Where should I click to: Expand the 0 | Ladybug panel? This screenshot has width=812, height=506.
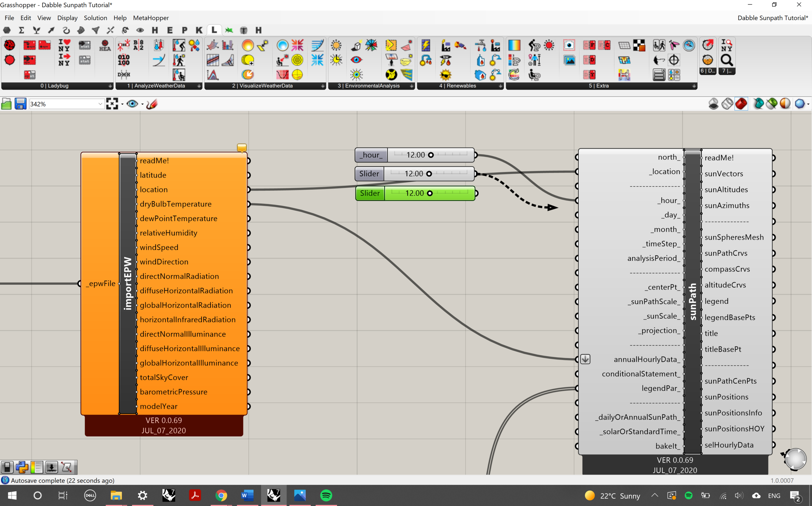coord(110,86)
